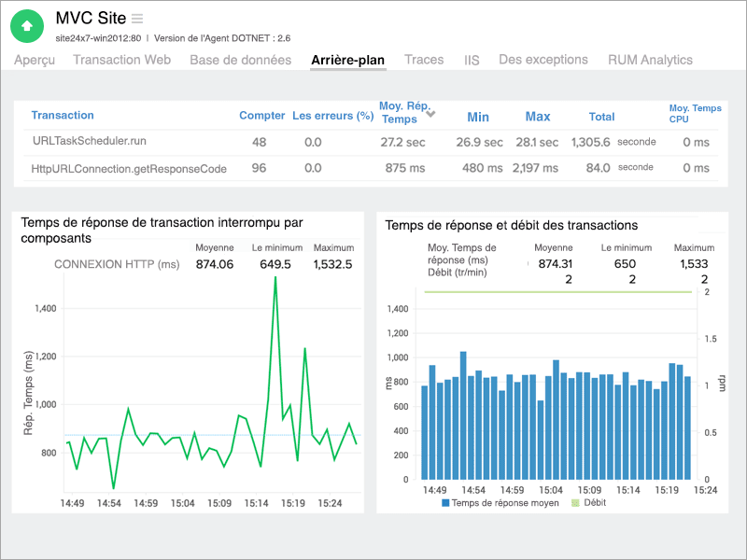Screen dimensions: 747x560
Task: Open URLTaskScheduler.run transaction details
Action: point(89,141)
